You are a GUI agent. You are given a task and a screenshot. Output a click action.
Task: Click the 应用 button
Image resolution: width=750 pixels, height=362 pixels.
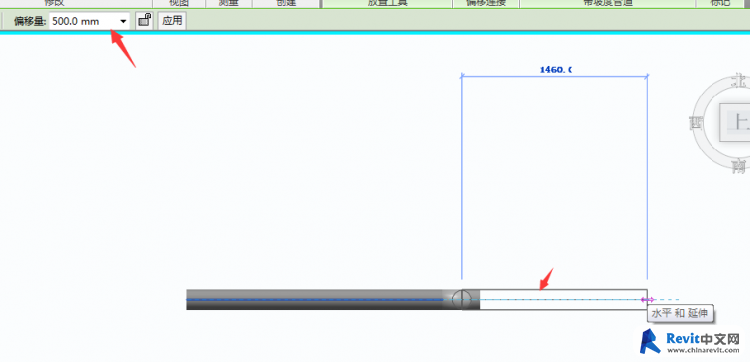pos(172,21)
